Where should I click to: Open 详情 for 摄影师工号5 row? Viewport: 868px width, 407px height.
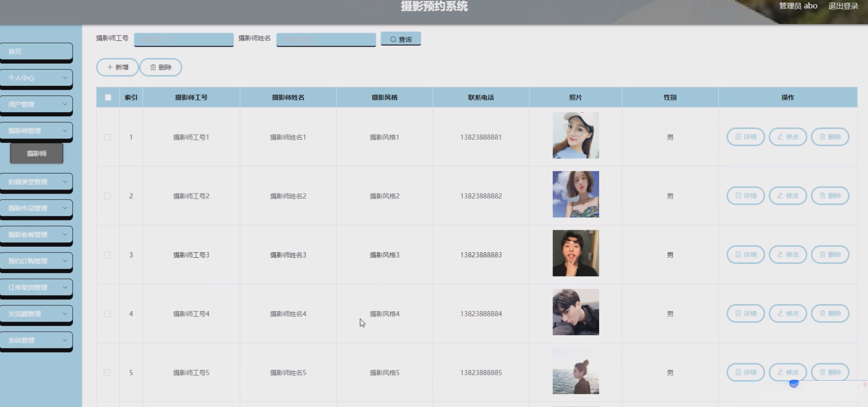(x=745, y=372)
